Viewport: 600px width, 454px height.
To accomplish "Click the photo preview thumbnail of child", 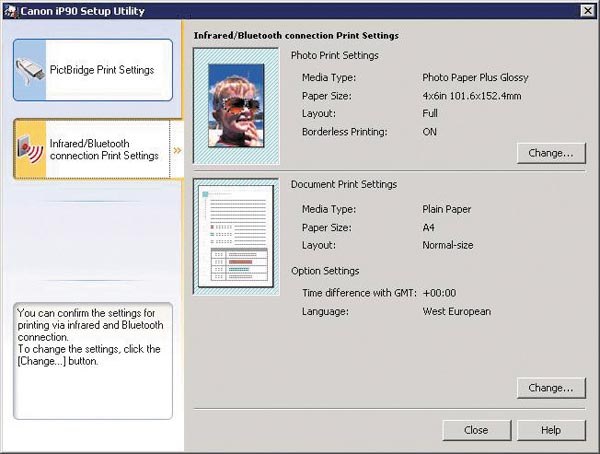I will [x=236, y=106].
